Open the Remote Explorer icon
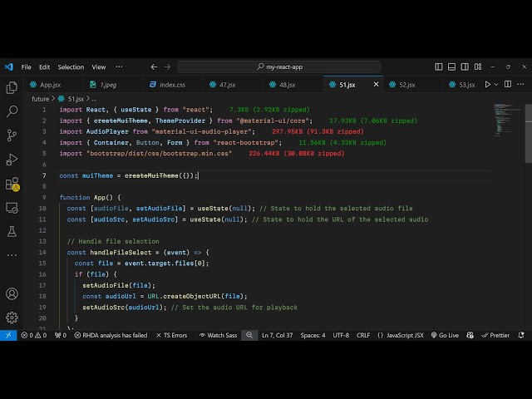 12,207
